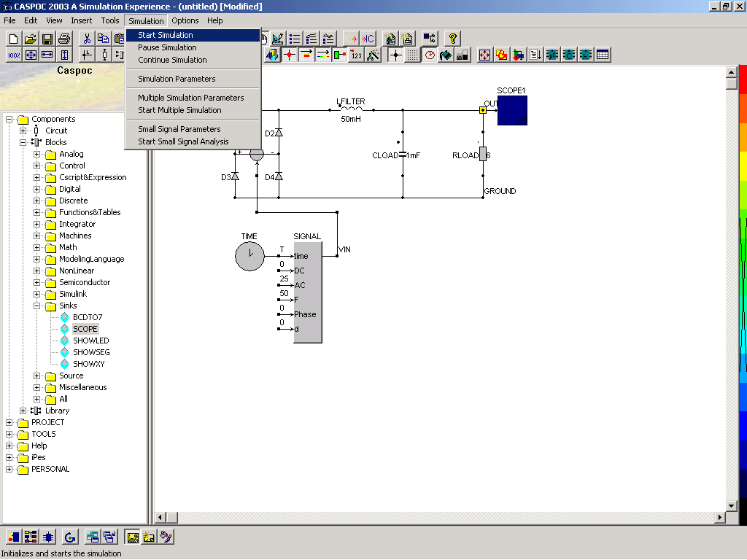
Task: Click the color gradient scale strip
Action: (743, 295)
